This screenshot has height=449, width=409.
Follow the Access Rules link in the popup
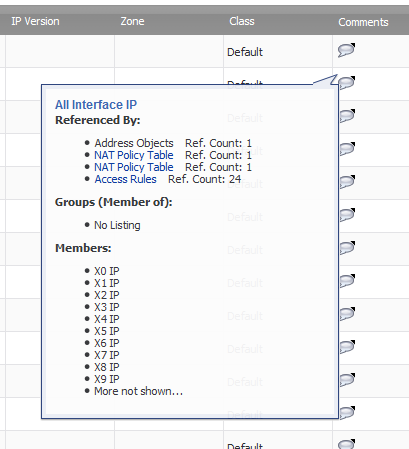125,179
